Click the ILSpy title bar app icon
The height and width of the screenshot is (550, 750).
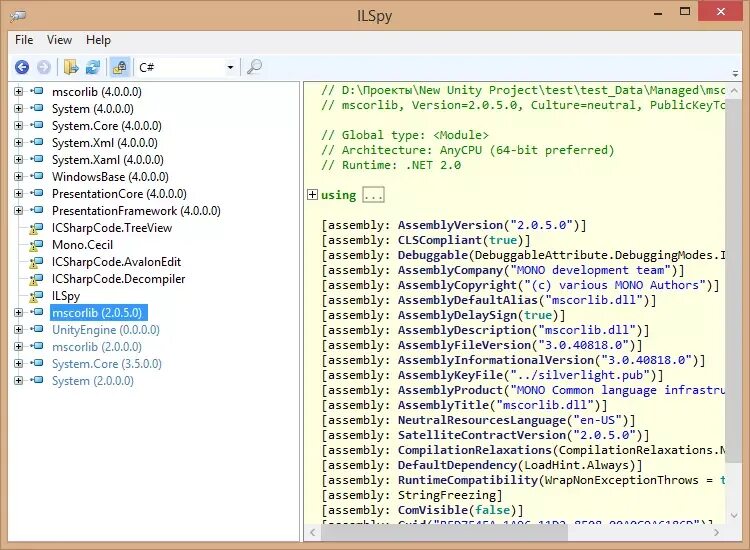tap(17, 16)
